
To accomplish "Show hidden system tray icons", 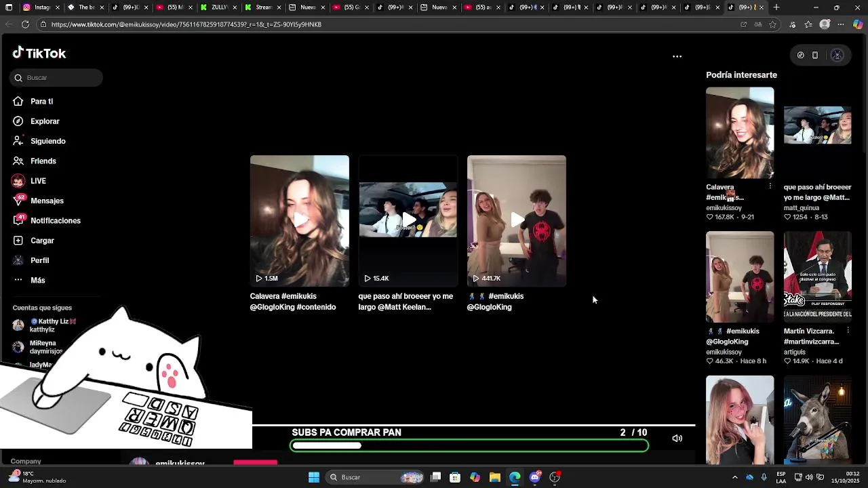I will [x=734, y=477].
